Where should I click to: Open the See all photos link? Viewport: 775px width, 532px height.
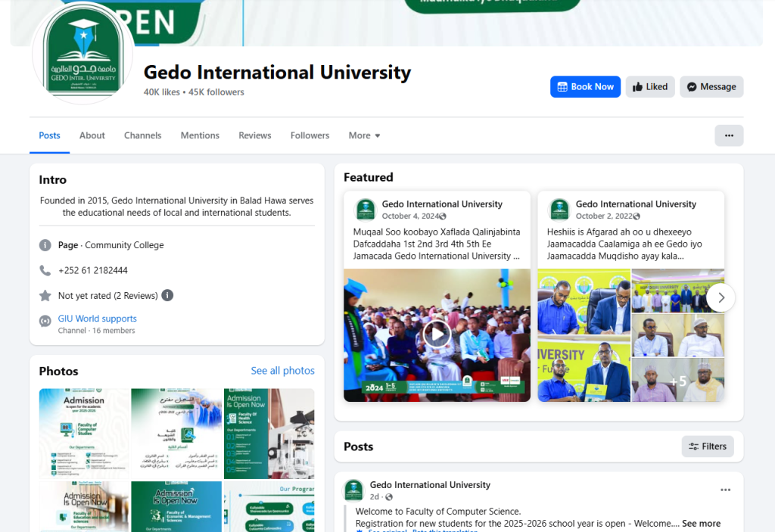pyautogui.click(x=282, y=371)
